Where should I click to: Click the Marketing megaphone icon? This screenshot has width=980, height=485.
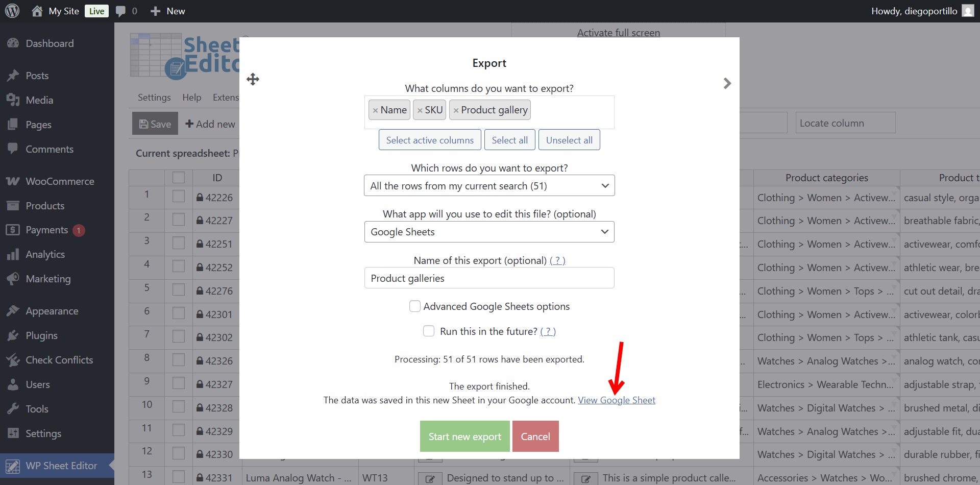tap(12, 279)
